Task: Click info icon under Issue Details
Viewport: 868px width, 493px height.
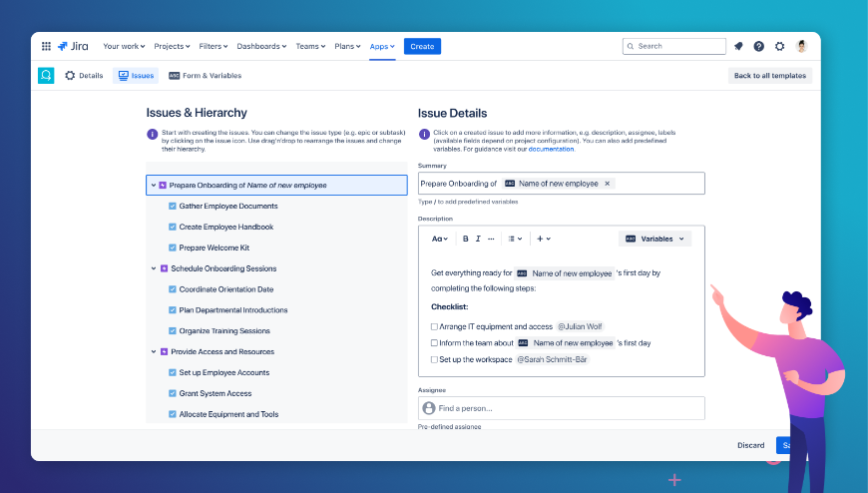Action: tap(424, 134)
